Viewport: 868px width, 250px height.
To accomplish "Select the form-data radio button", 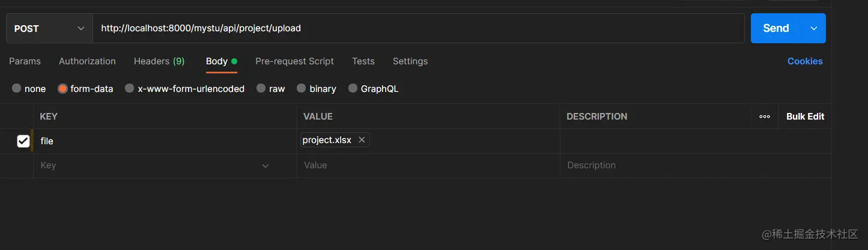I will [x=62, y=88].
